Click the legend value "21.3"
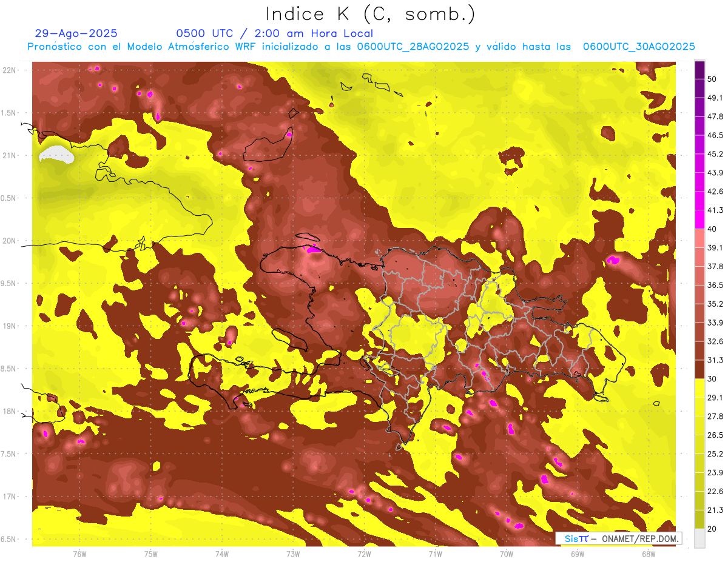Screen dimensions: 728x562 (x=715, y=510)
